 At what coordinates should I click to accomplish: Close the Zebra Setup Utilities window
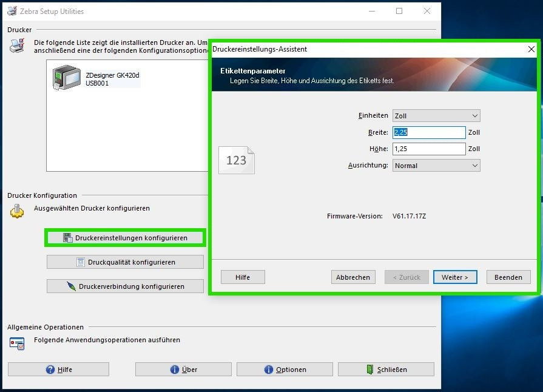coord(427,11)
